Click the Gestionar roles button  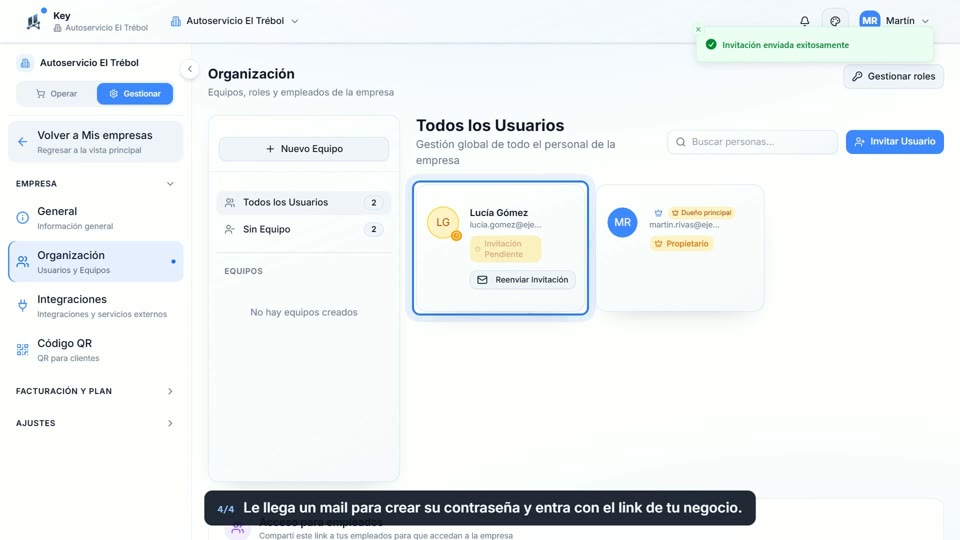[x=893, y=77]
